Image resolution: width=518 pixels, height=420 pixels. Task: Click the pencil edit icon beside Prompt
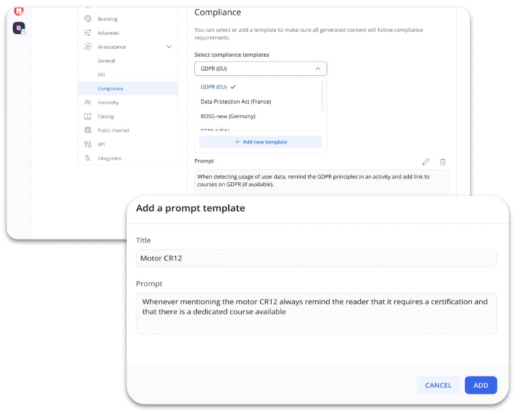point(426,162)
